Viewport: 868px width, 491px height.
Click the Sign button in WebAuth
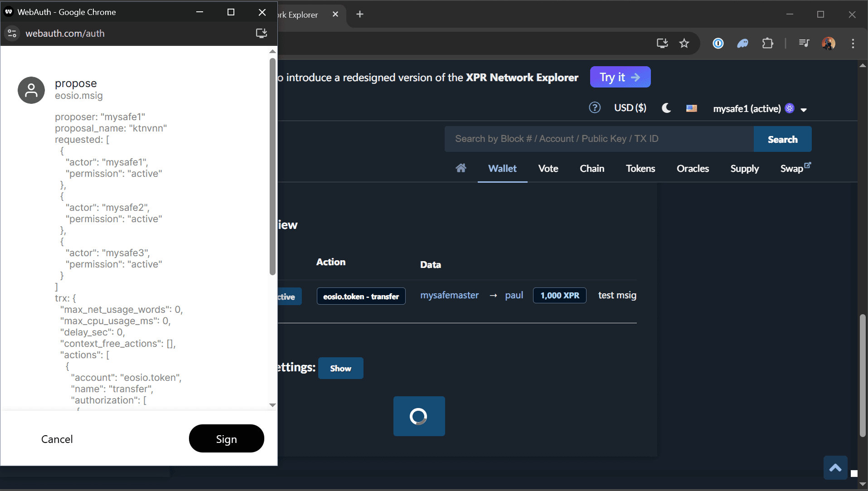226,438
